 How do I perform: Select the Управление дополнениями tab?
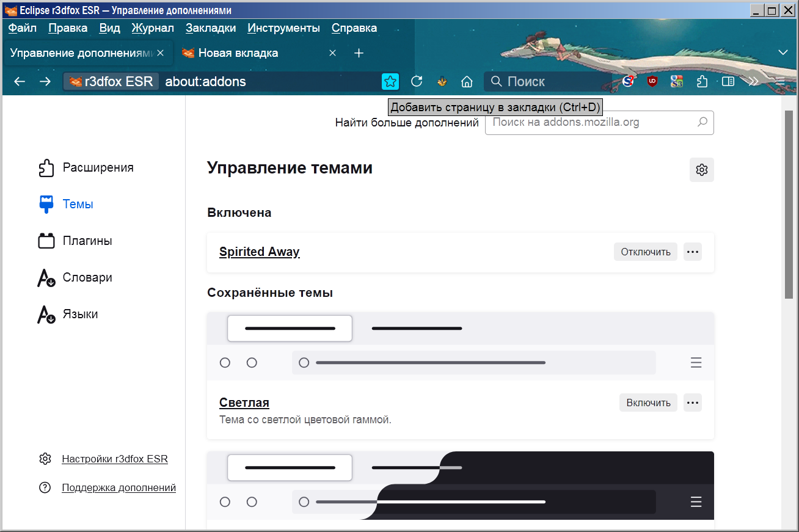click(88, 53)
